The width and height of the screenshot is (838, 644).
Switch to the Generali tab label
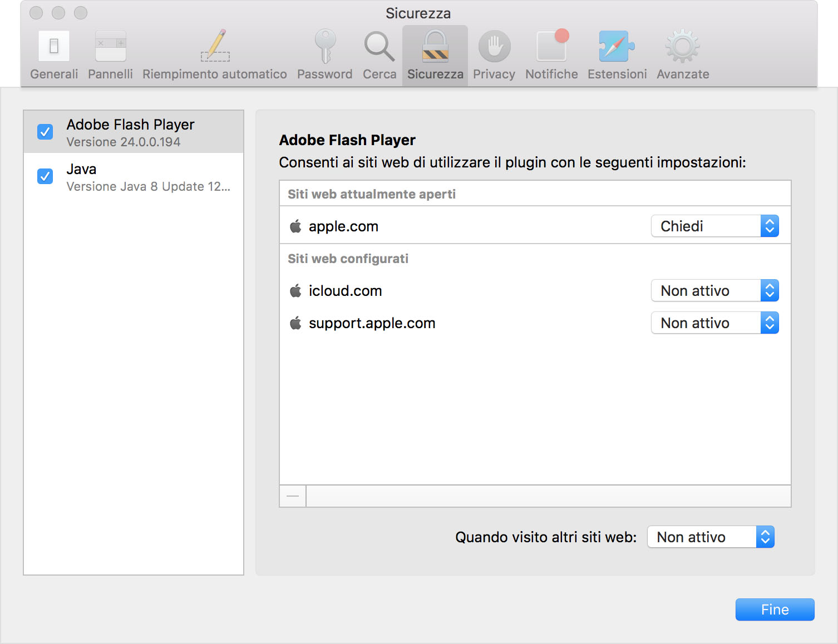pos(54,74)
